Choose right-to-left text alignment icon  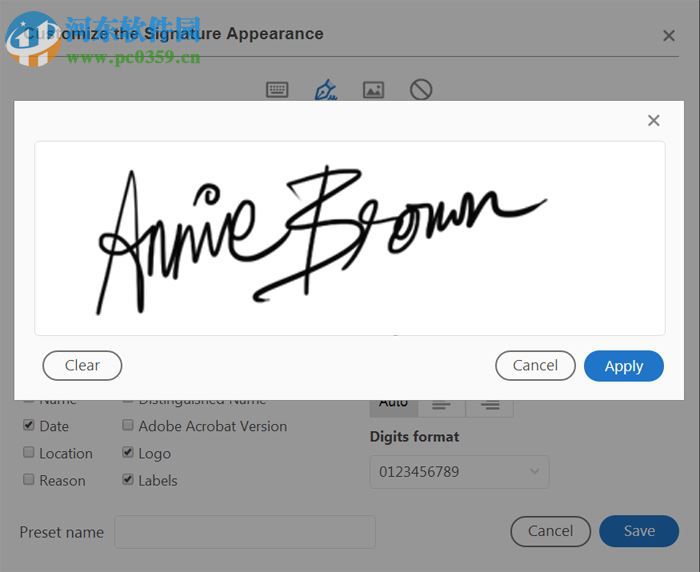pyautogui.click(x=490, y=405)
